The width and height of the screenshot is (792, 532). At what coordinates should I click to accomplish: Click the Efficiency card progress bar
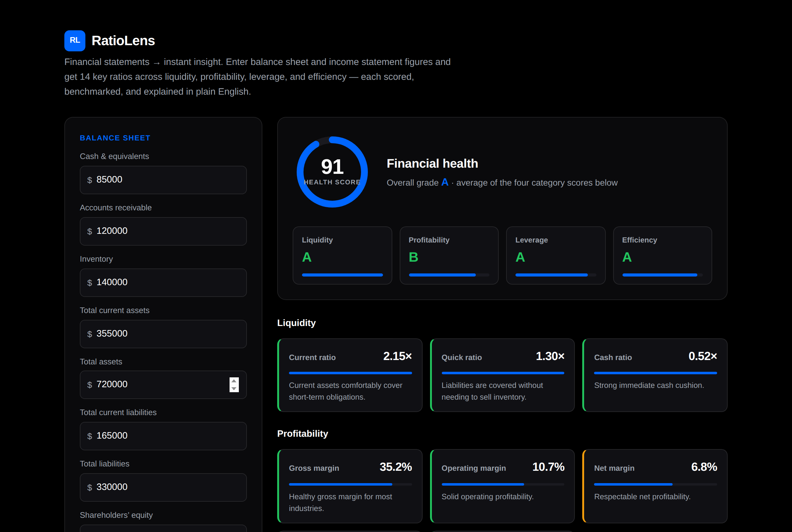662,275
